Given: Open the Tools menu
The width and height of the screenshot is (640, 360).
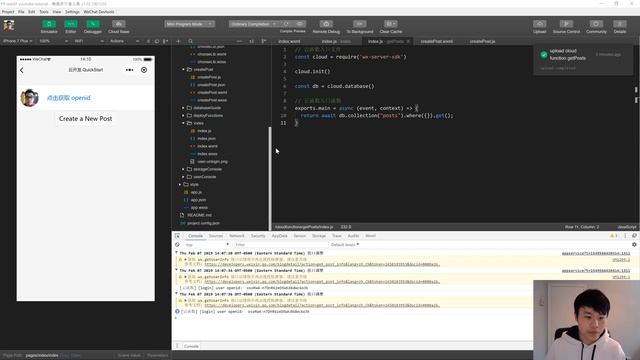Looking at the screenshot, I should click(x=44, y=12).
